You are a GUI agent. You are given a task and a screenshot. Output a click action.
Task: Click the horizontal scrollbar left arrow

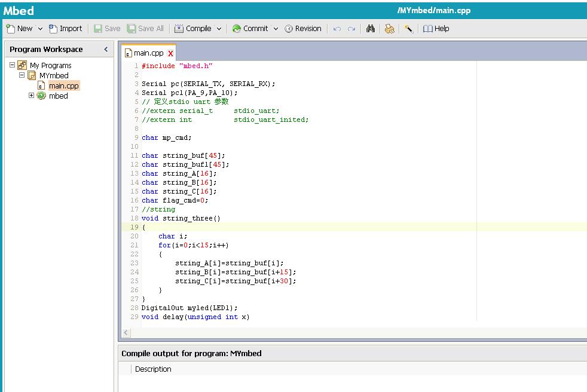tap(126, 332)
